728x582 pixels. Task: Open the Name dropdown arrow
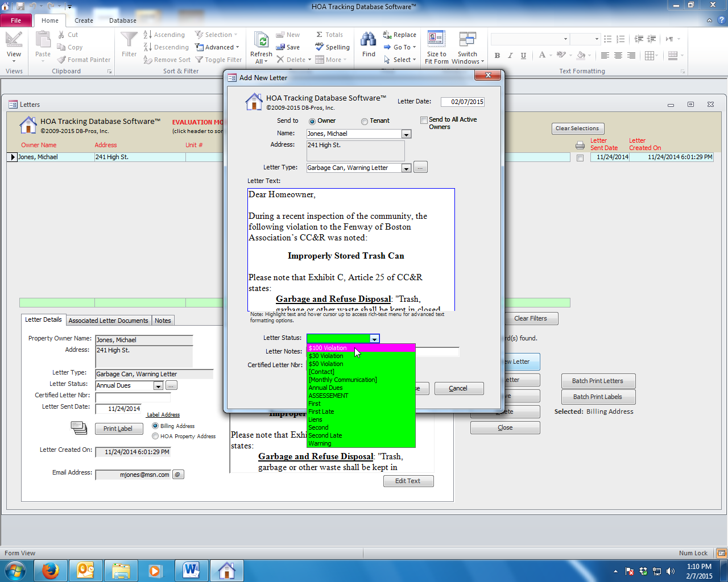click(x=406, y=134)
